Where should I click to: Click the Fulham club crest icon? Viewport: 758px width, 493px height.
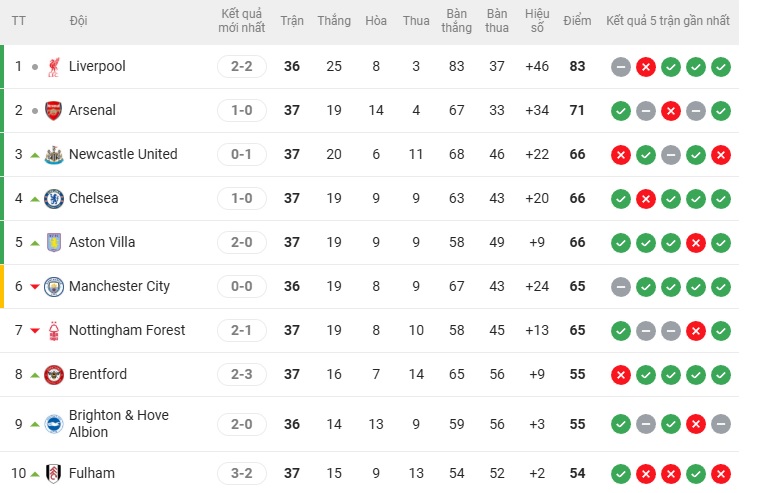(54, 474)
